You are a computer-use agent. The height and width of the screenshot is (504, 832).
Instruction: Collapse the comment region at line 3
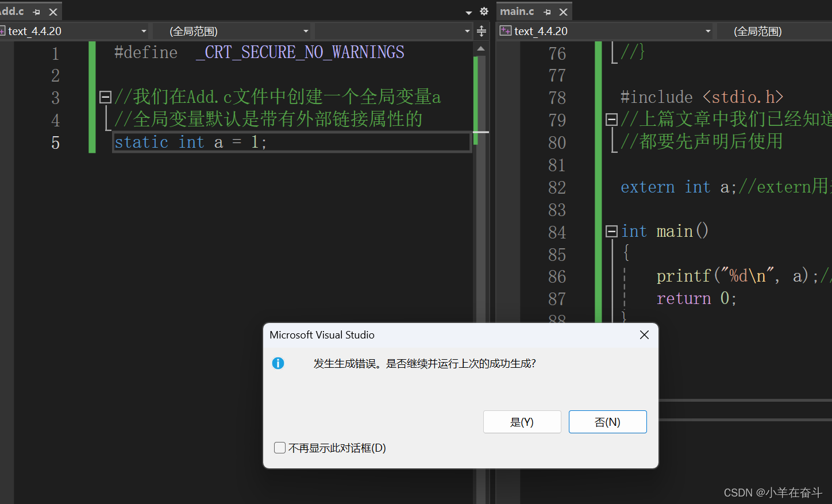105,97
